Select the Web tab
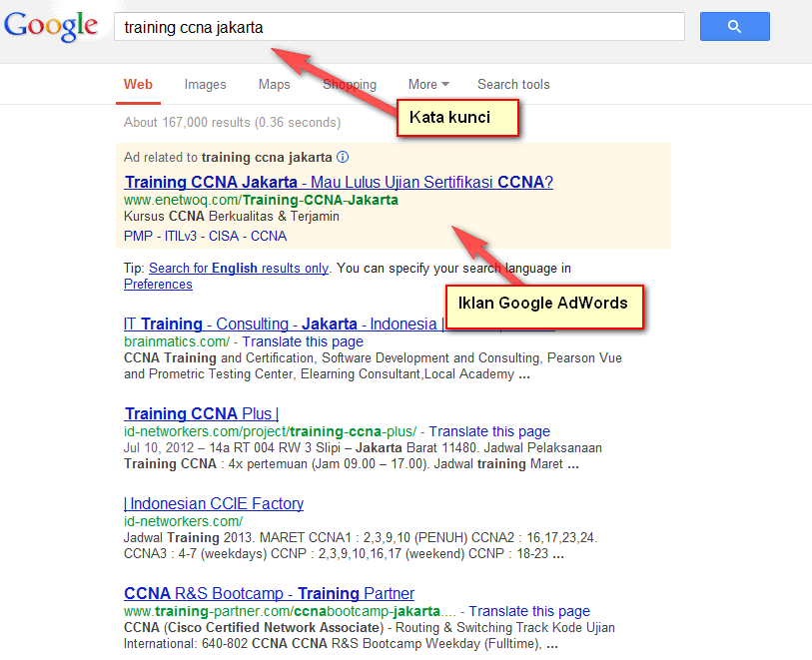812x660 pixels. [138, 85]
